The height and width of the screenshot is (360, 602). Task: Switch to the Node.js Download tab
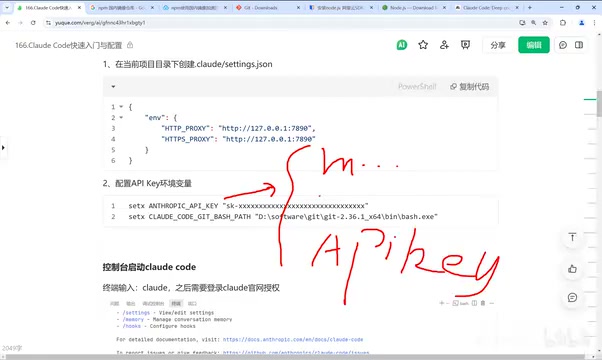coord(413,8)
